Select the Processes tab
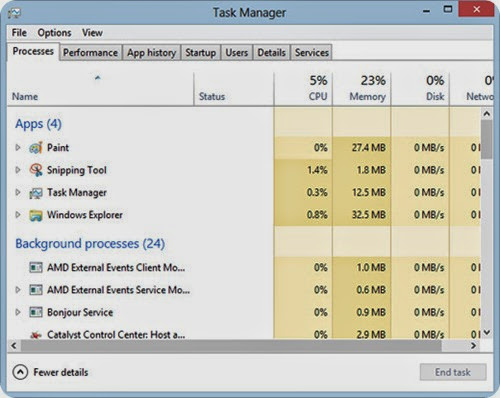 click(33, 51)
